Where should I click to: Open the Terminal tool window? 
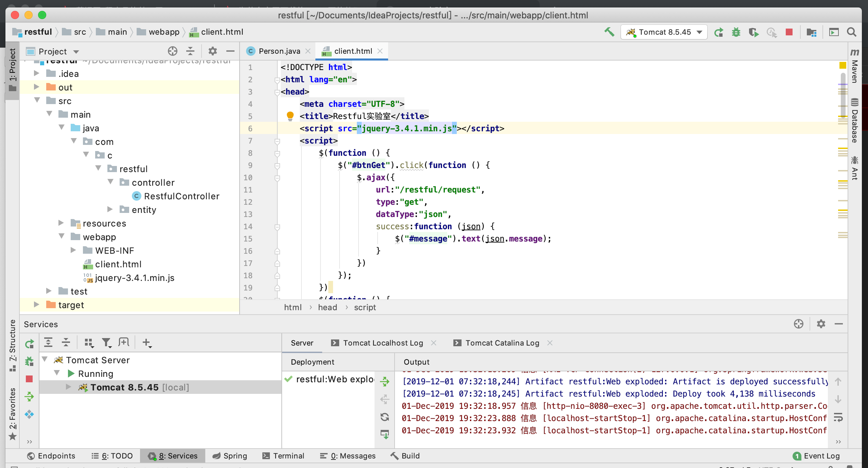[x=283, y=456]
